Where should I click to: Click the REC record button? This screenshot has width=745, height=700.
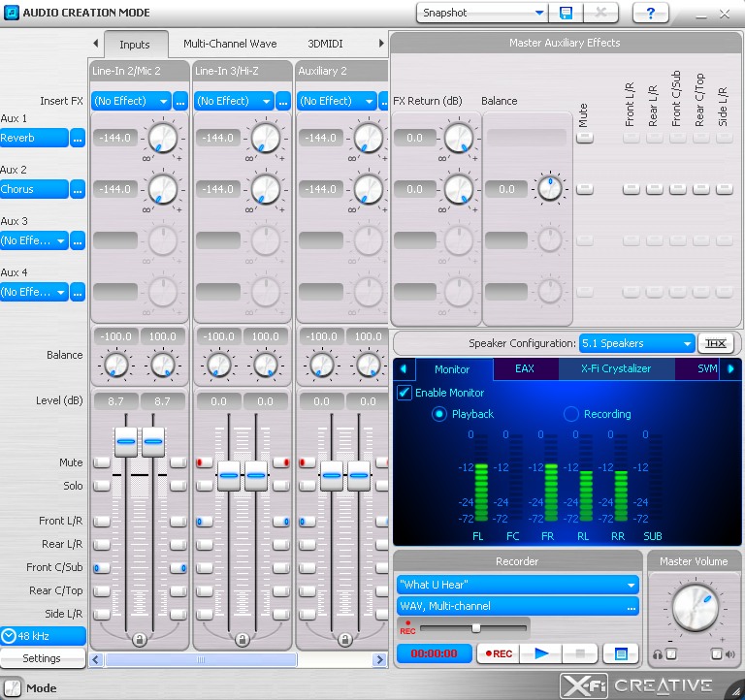(x=499, y=653)
